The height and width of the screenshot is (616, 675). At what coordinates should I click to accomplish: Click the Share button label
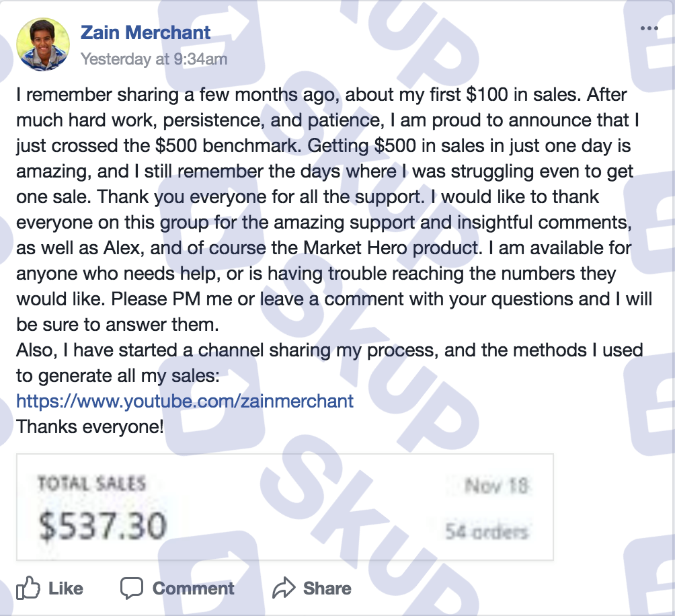tap(327, 588)
